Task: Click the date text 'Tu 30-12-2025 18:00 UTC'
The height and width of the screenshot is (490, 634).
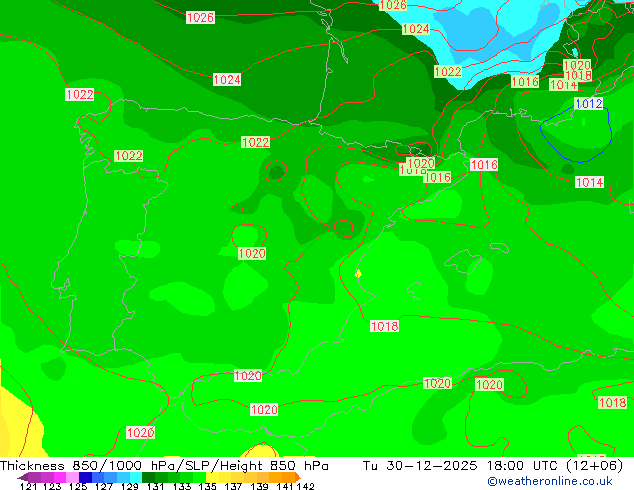Action: (x=461, y=466)
